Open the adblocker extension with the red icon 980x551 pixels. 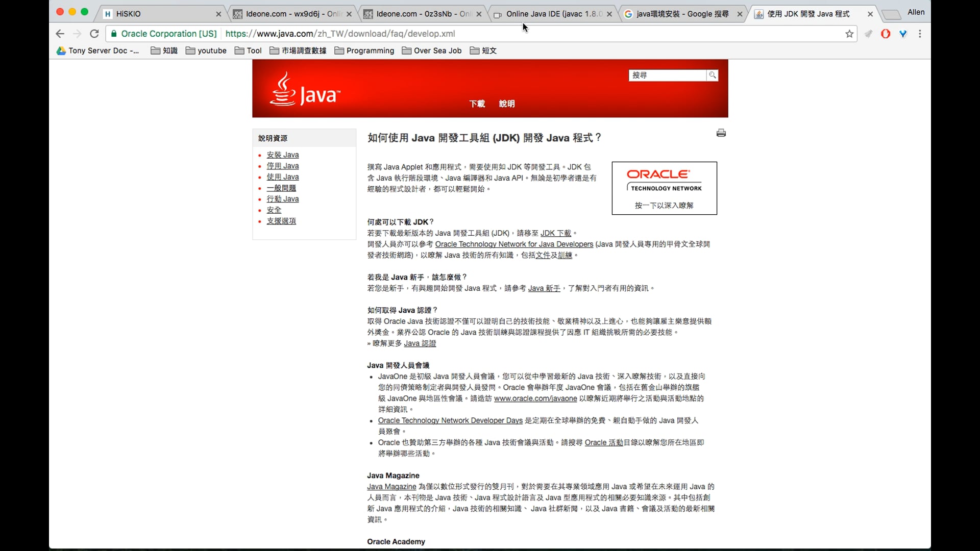coord(886,34)
